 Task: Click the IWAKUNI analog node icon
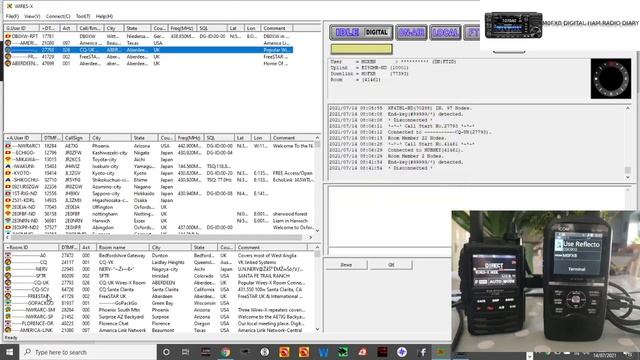(x=8, y=166)
